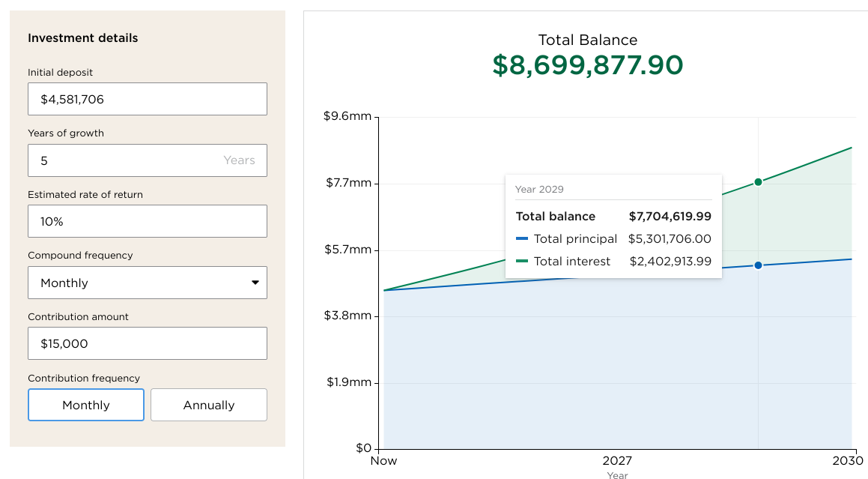Click the Compound frequency dropdown arrow
This screenshot has height=479, width=868.
coord(255,283)
